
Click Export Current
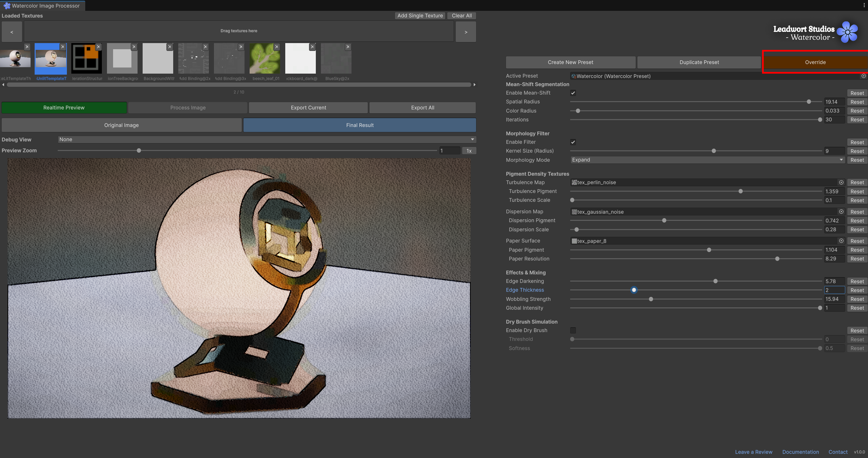click(308, 108)
